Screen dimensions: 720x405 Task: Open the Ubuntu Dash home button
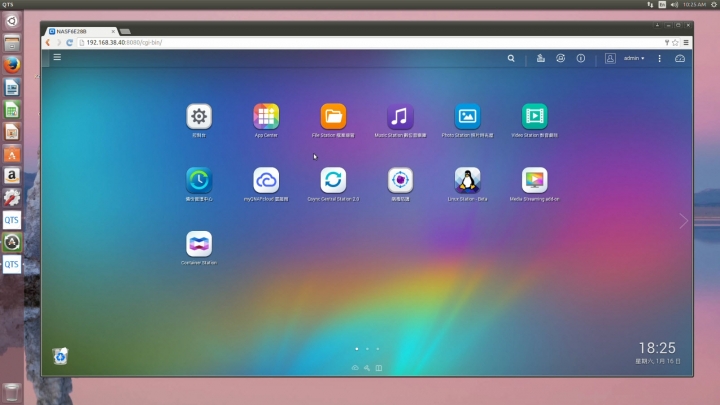(x=12, y=21)
